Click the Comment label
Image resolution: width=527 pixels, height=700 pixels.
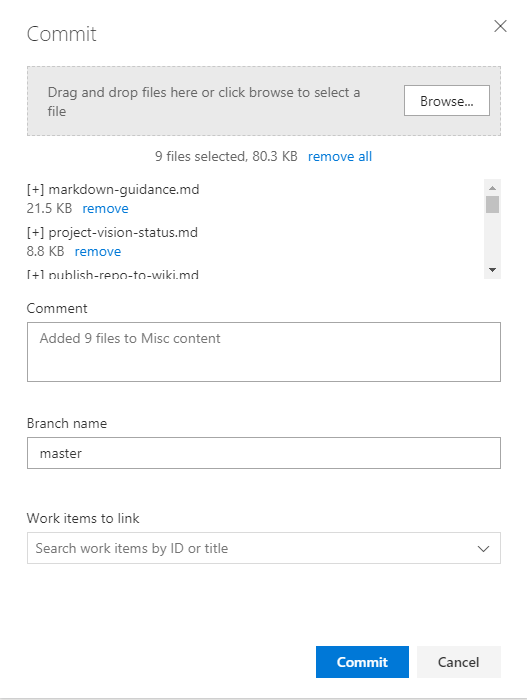tap(57, 308)
